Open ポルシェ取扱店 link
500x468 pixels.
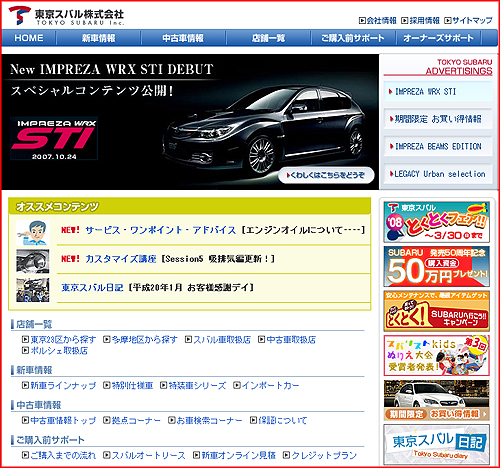pos(55,351)
